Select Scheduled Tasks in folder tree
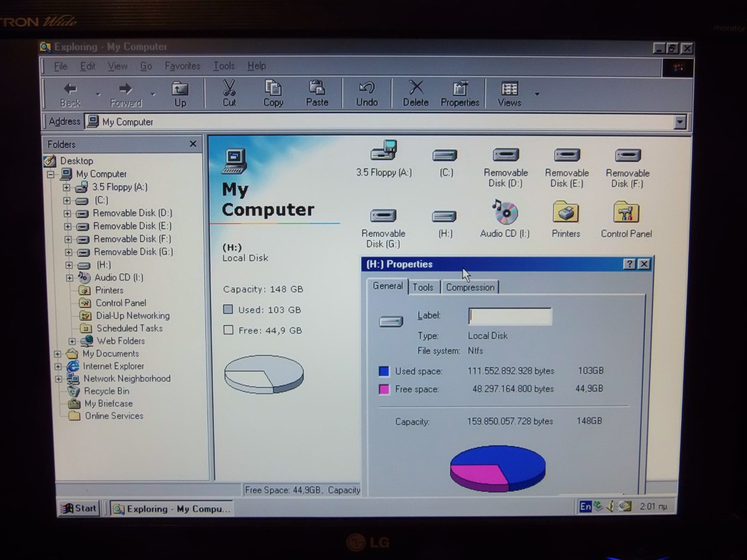 click(x=129, y=328)
